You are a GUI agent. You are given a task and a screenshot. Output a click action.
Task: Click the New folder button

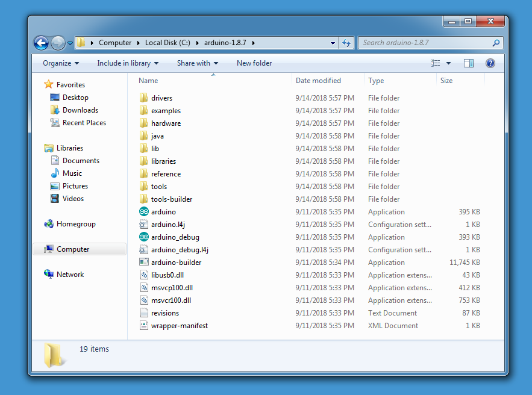pyautogui.click(x=254, y=63)
